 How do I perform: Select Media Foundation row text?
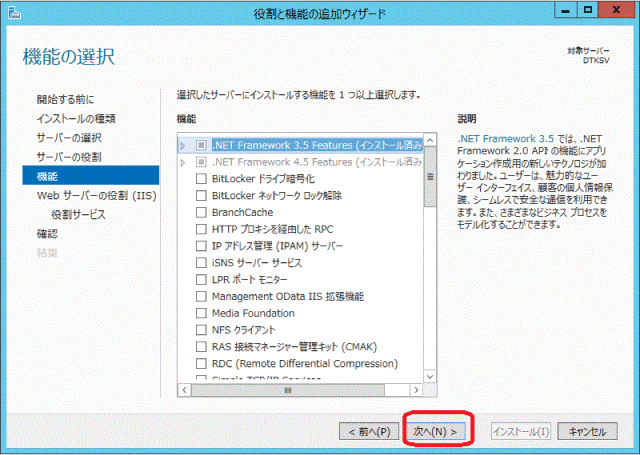click(253, 313)
